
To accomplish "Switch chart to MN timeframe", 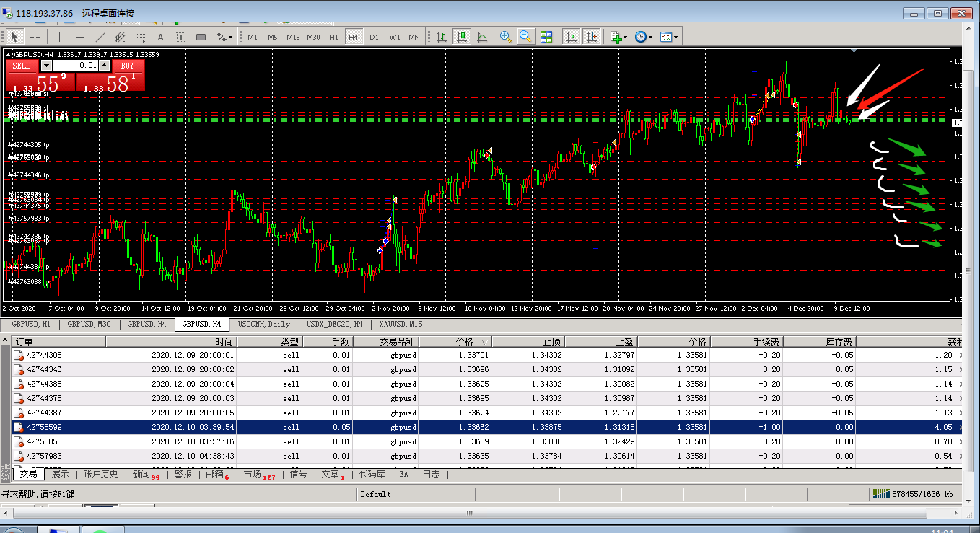I will point(414,37).
